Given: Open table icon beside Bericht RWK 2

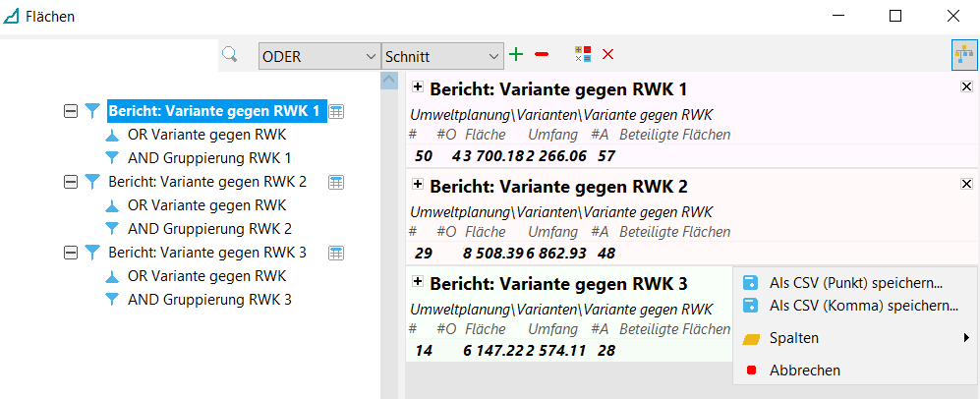Looking at the screenshot, I should [x=336, y=182].
